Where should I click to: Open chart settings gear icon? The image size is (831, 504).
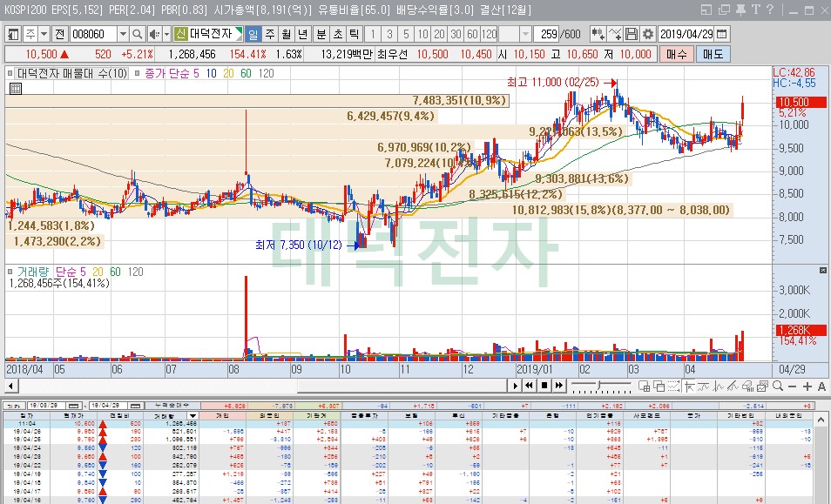(x=647, y=35)
